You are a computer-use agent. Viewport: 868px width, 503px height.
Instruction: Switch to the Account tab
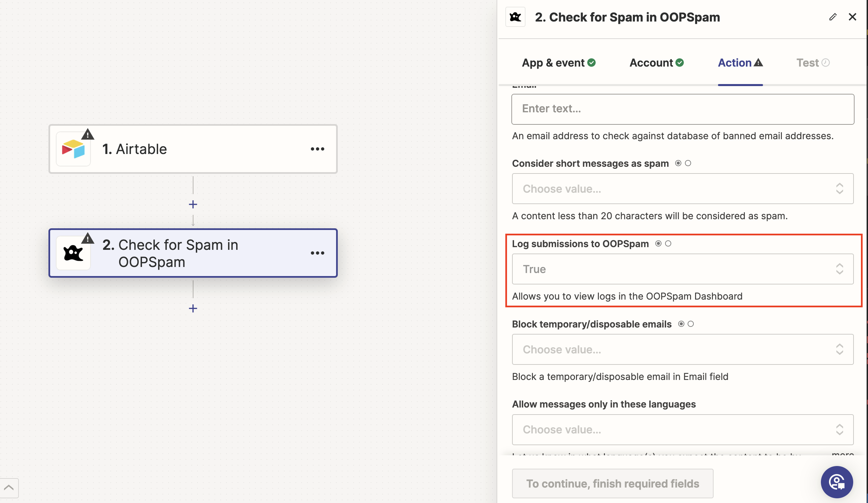pyautogui.click(x=656, y=63)
